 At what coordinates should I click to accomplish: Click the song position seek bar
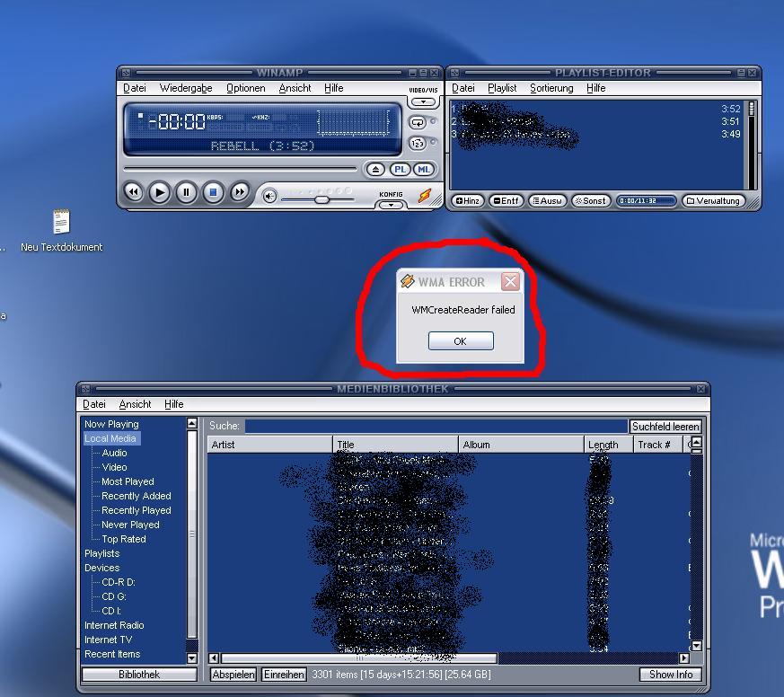tap(240, 169)
